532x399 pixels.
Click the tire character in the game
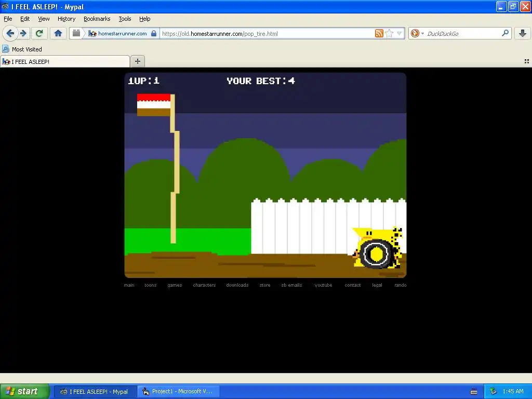point(377,248)
